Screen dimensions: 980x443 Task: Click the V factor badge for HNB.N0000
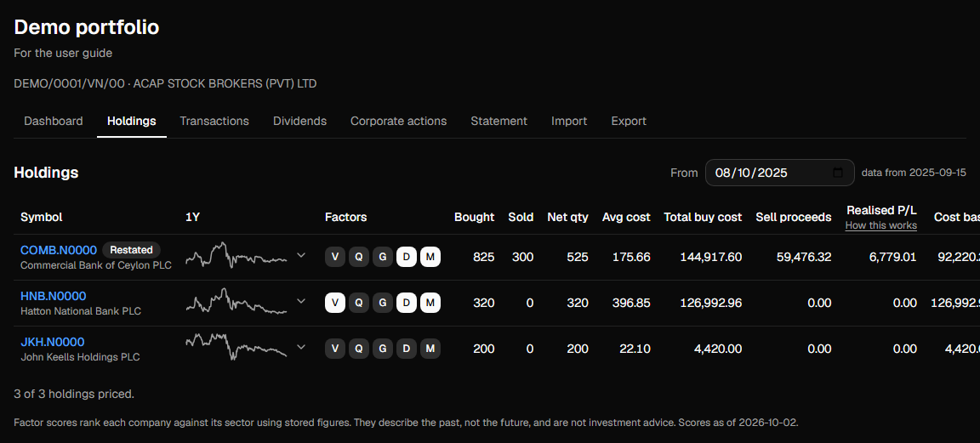[335, 303]
